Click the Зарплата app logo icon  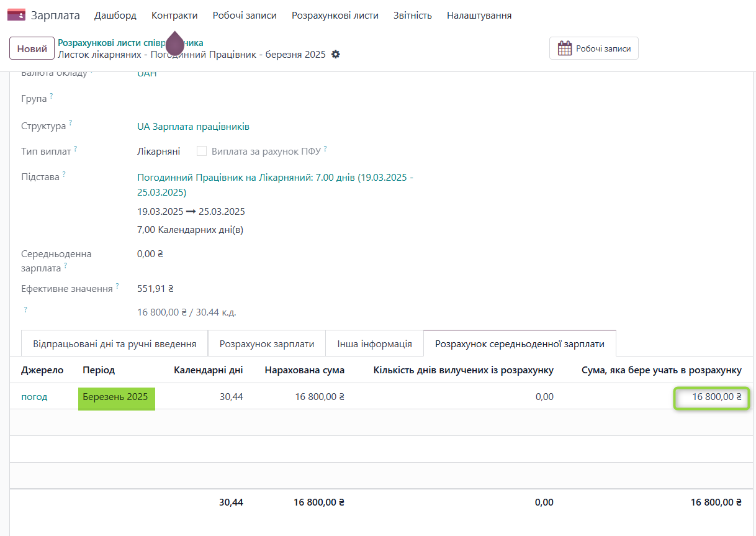click(x=16, y=16)
